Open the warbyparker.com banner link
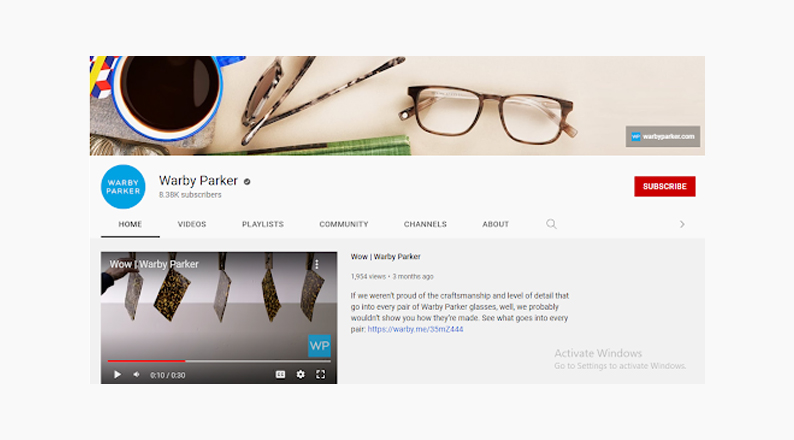Screen dimensions: 794x440 (663, 136)
